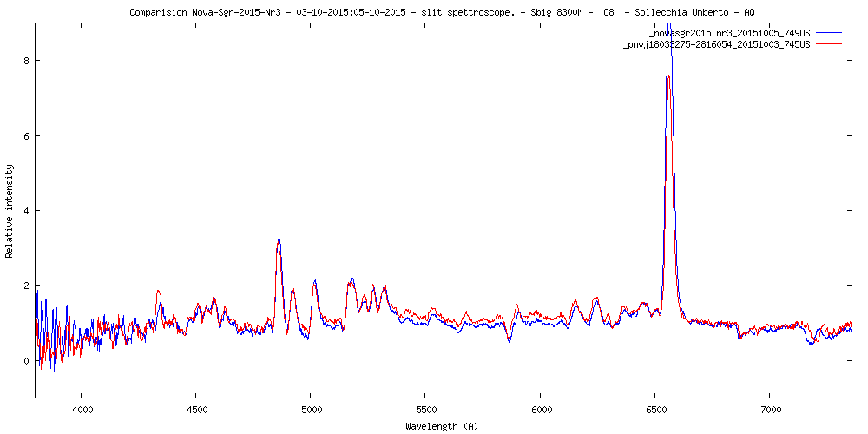
Task: Click the 0 y-axis tick label
Action: coord(27,361)
